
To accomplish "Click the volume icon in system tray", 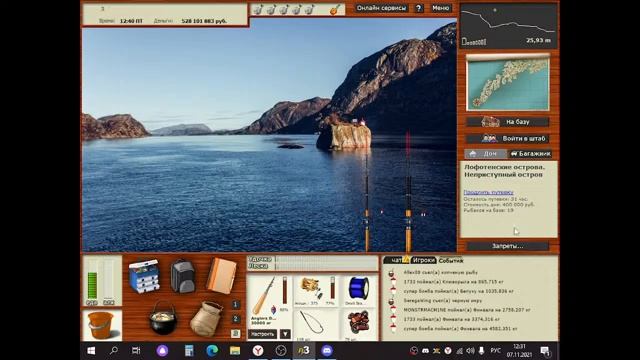I will click(x=470, y=351).
